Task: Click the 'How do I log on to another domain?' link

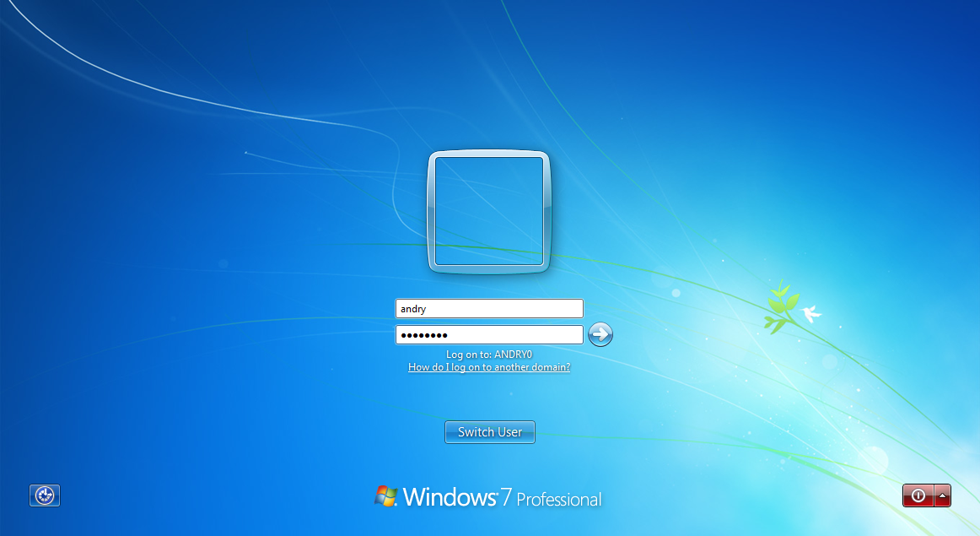Action: tap(489, 367)
